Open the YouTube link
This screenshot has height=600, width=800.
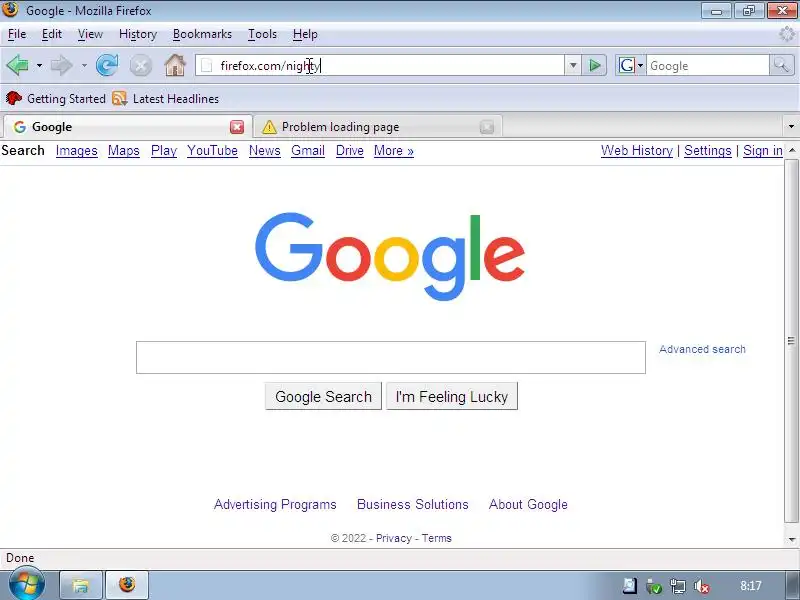click(212, 151)
